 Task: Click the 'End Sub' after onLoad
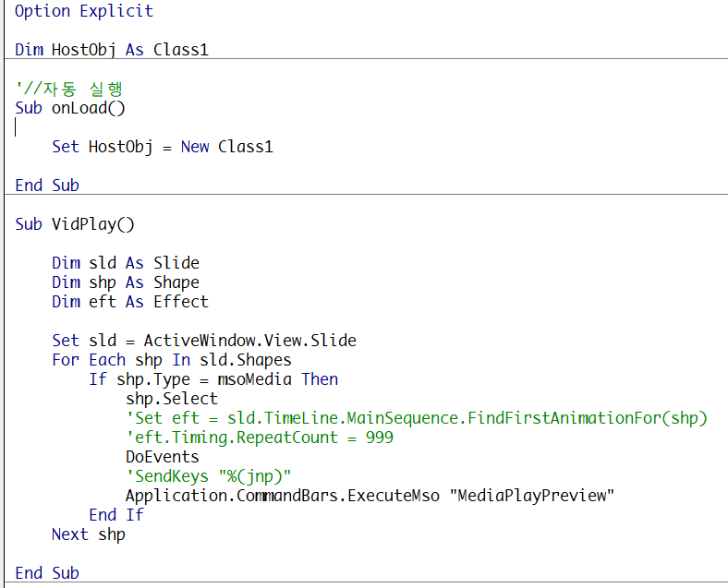(47, 186)
